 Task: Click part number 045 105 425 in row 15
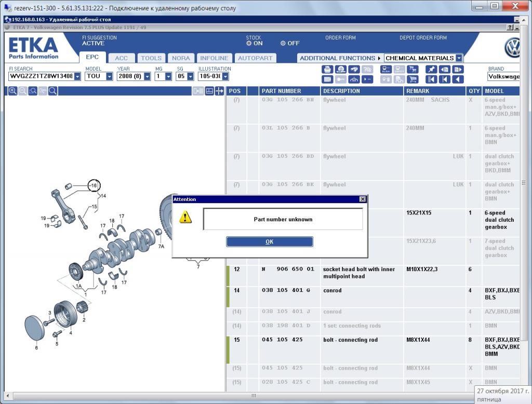click(x=282, y=340)
